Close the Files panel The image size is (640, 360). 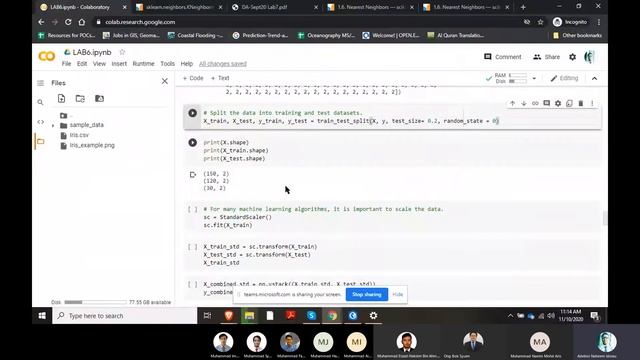pyautogui.click(x=164, y=81)
